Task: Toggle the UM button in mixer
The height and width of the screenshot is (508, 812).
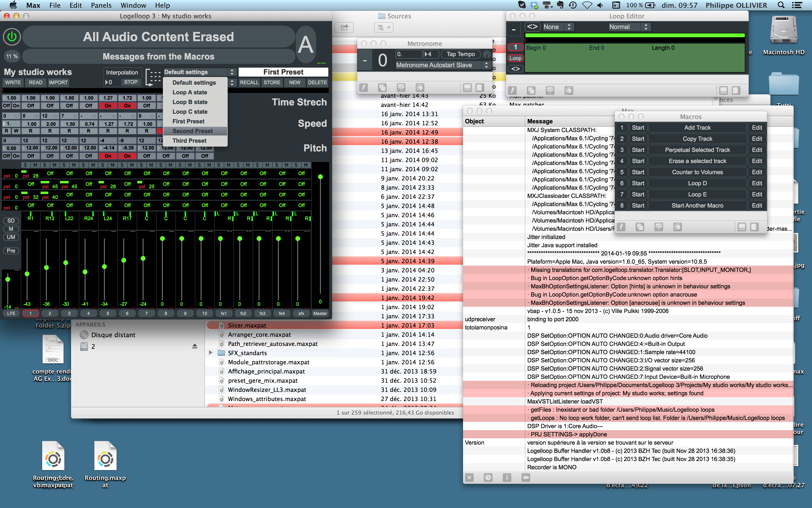Action: [11, 237]
